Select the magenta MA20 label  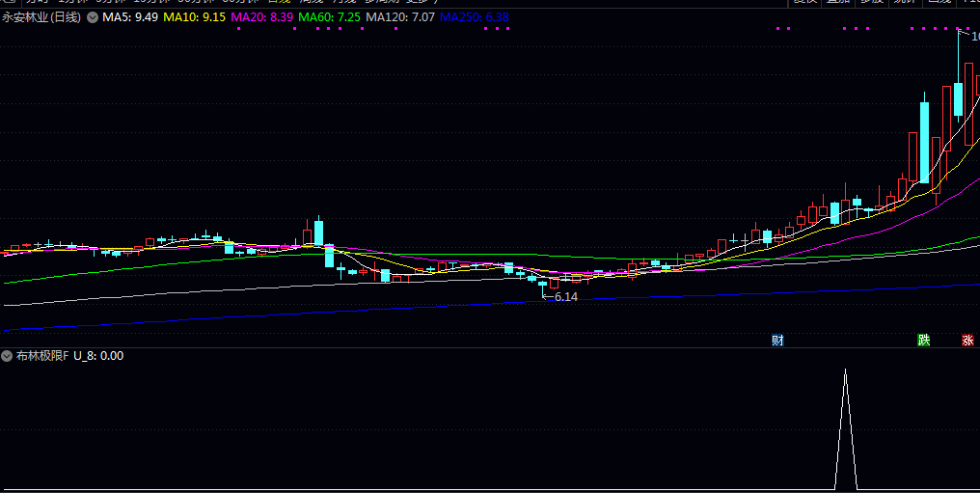[x=264, y=17]
